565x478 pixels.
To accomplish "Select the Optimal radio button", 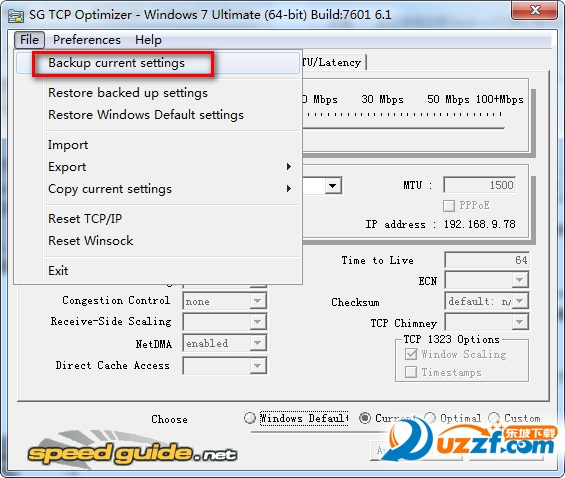I will pos(430,418).
